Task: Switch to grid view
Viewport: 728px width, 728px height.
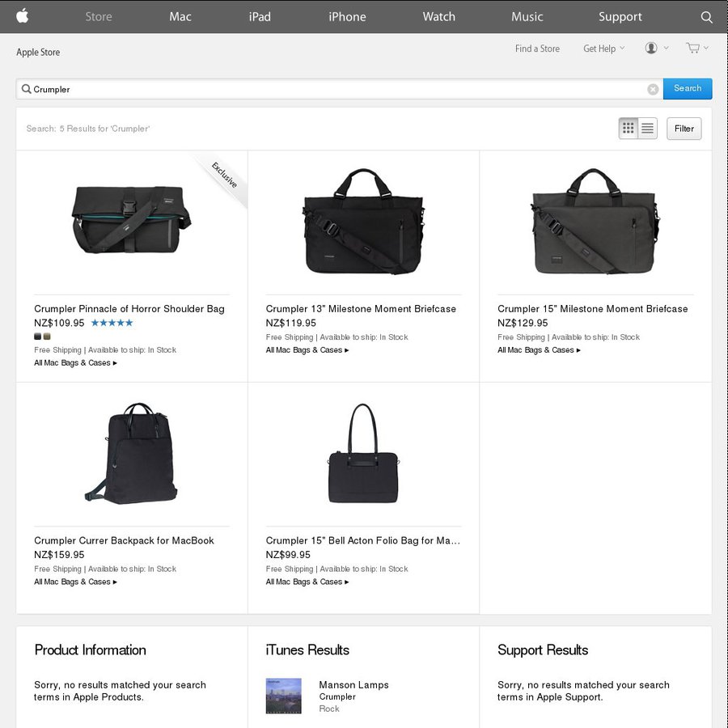Action: pyautogui.click(x=629, y=128)
